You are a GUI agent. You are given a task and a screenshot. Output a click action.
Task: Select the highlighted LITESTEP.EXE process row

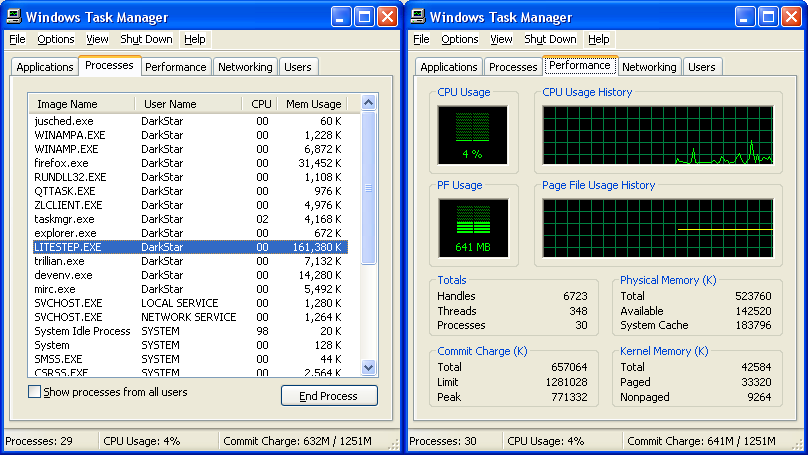click(190, 247)
